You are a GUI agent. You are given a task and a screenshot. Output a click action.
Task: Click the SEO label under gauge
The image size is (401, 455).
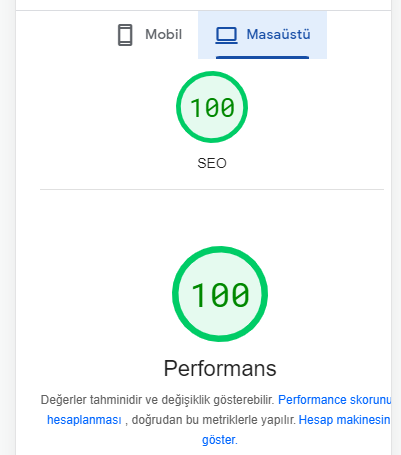[212, 163]
